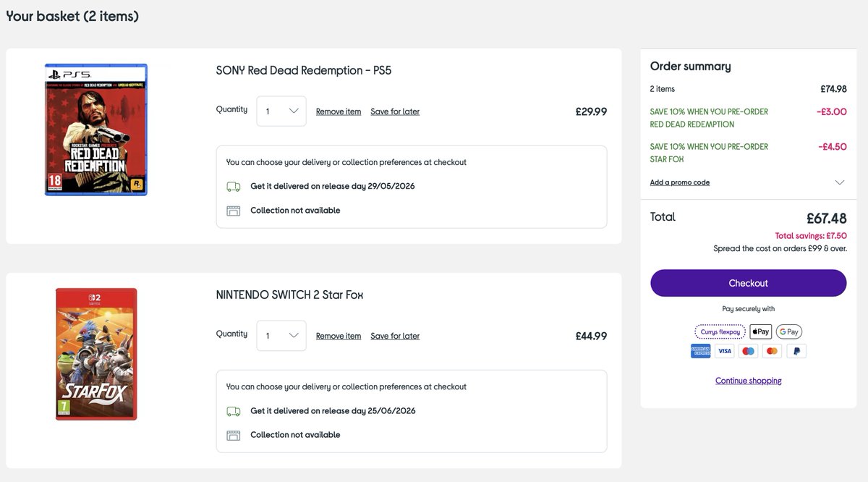Image resolution: width=868 pixels, height=482 pixels.
Task: Click the Total savings: £7.50 text
Action: tap(811, 236)
